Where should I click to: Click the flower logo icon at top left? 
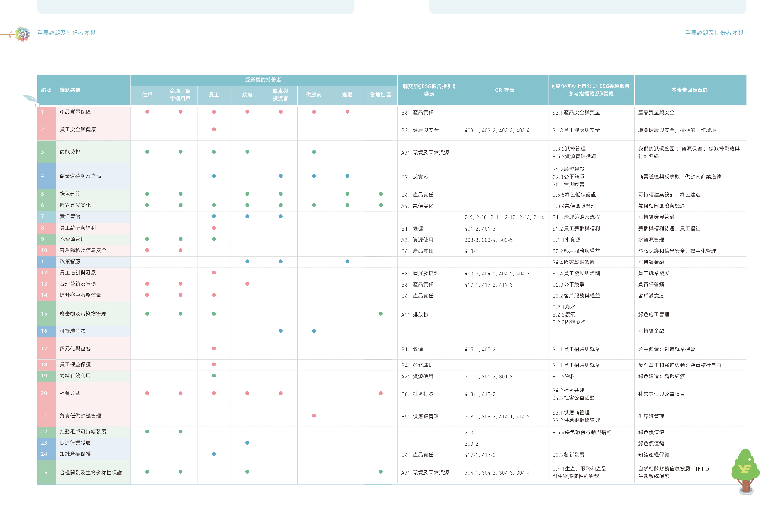[x=22, y=34]
